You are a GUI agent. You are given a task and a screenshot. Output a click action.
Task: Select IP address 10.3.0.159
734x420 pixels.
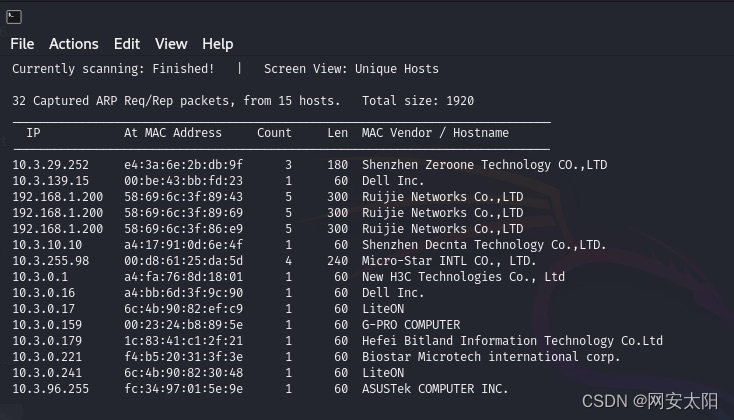(47, 324)
